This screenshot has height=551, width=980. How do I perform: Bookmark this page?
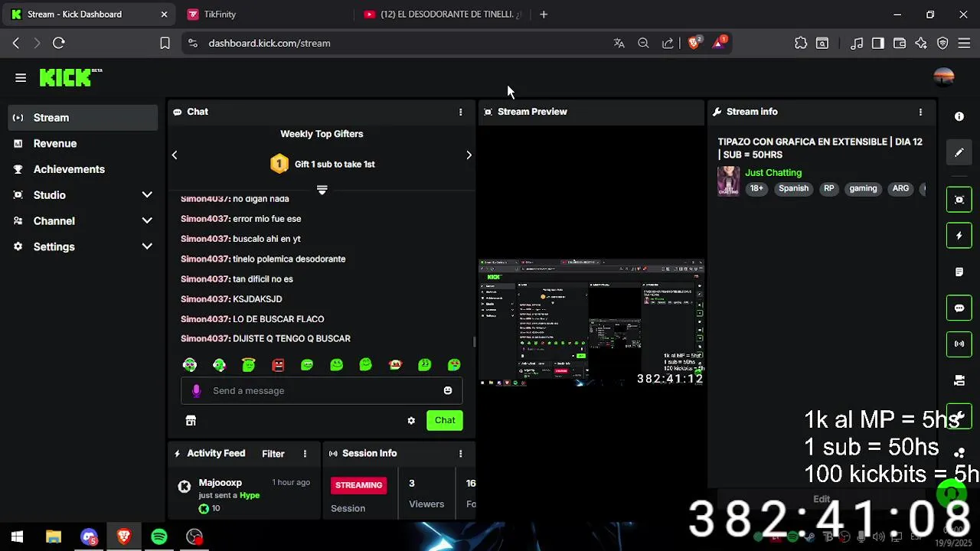(165, 44)
